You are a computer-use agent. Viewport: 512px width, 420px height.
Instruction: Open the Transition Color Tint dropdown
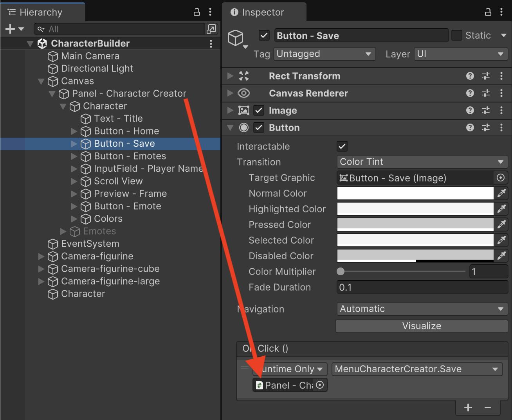pos(422,162)
